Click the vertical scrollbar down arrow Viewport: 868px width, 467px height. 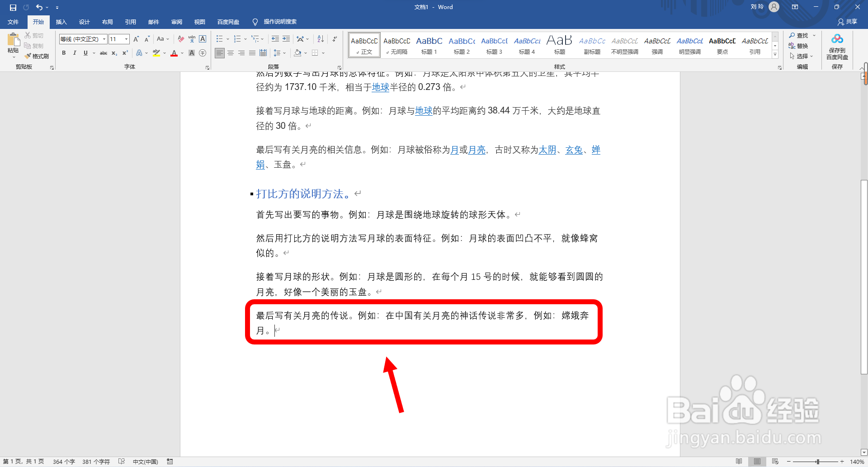[864, 452]
